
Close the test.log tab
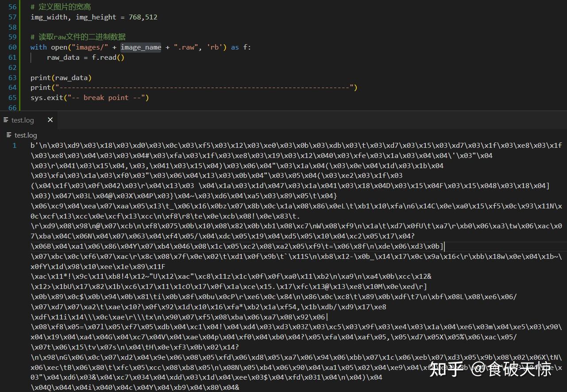coord(50,119)
